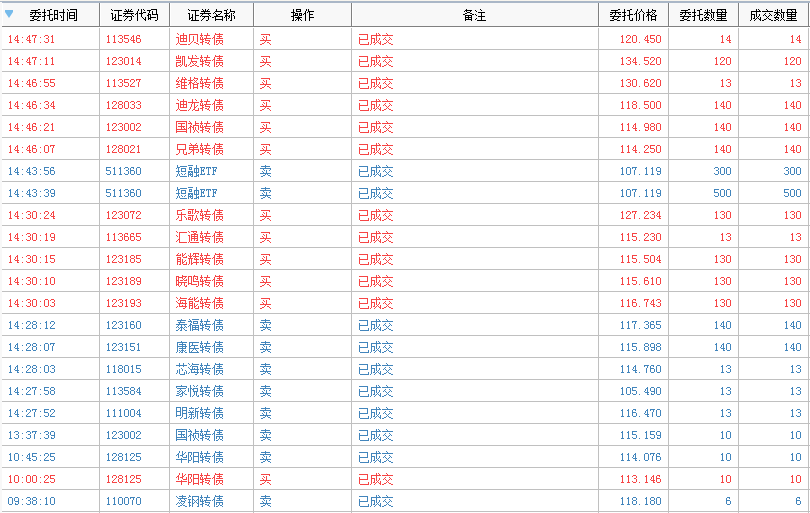The image size is (810, 513).
Task: Click 买 operation in 14:30:24 row
Action: 266,215
